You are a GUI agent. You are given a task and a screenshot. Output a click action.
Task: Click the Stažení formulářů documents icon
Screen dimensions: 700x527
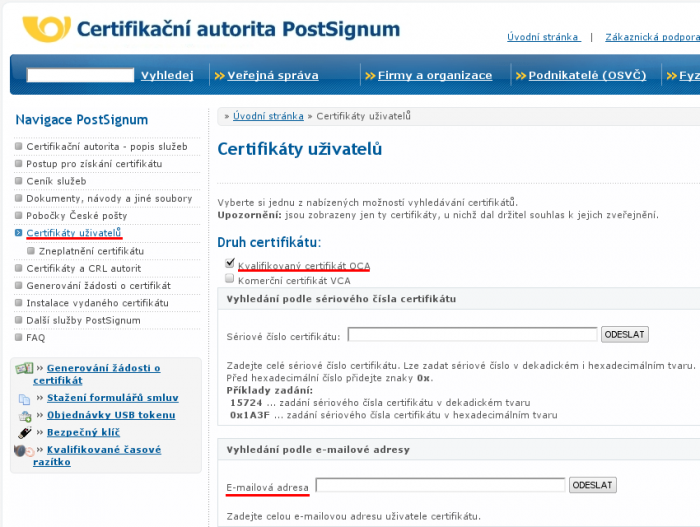point(24,398)
